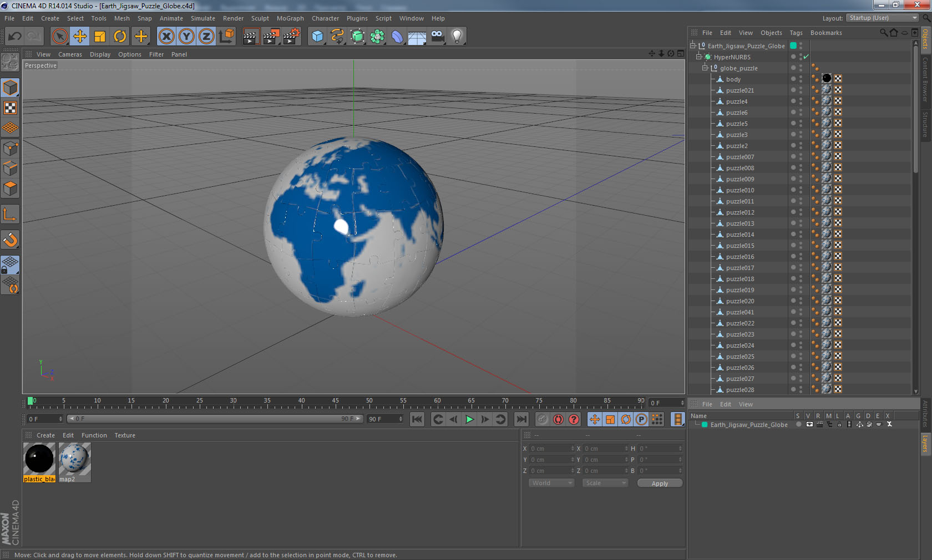932x560 pixels.
Task: Select Polygons mode in left palette
Action: 10,189
